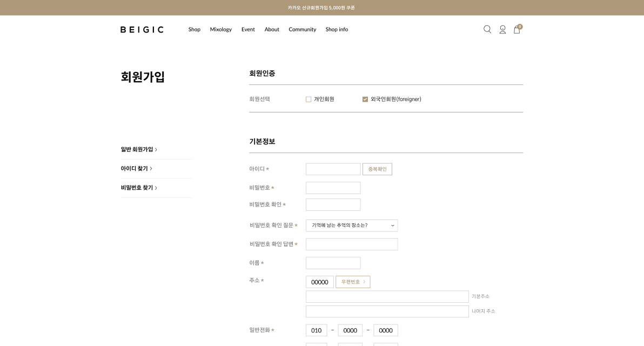Click the account profile icon

(502, 30)
